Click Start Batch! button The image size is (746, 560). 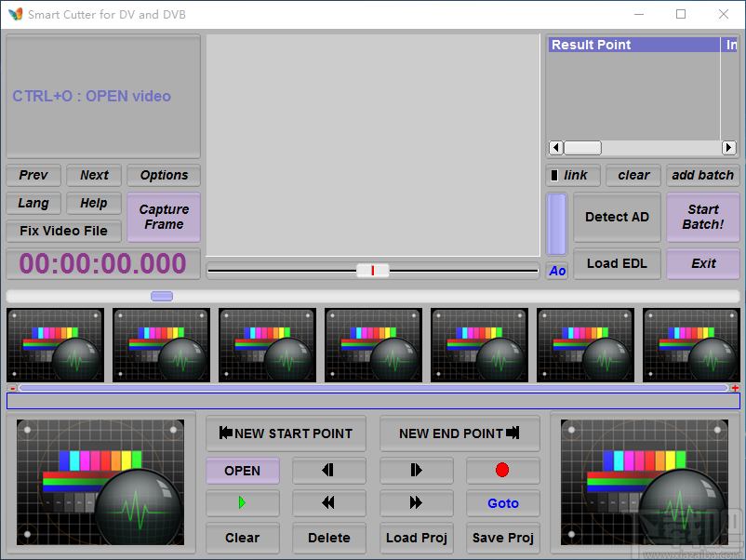point(702,217)
